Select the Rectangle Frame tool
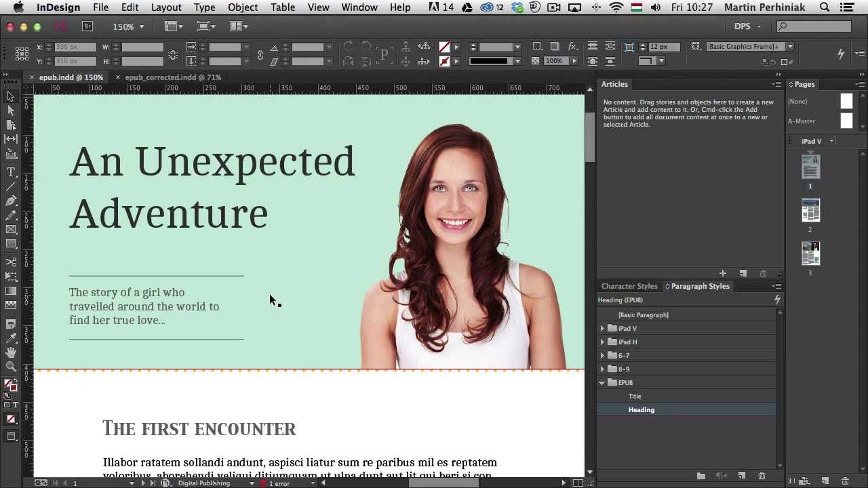Image resolution: width=868 pixels, height=488 pixels. coord(11,230)
